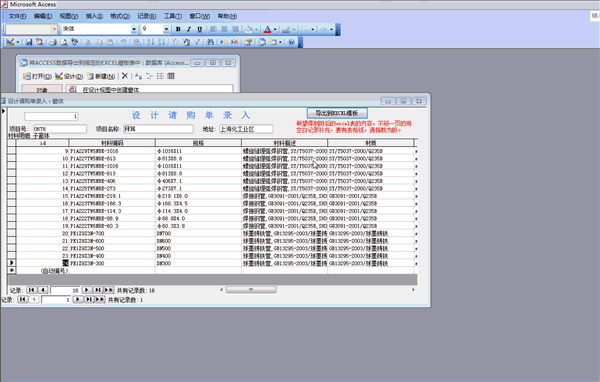Select the record selector for row 9
The width and height of the screenshot is (600, 382).
click(11, 151)
